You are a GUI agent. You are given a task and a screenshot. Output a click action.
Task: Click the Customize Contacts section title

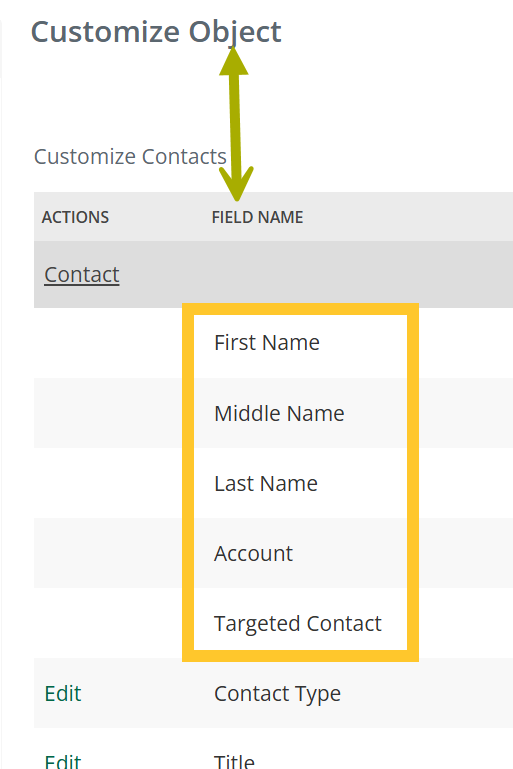130,157
